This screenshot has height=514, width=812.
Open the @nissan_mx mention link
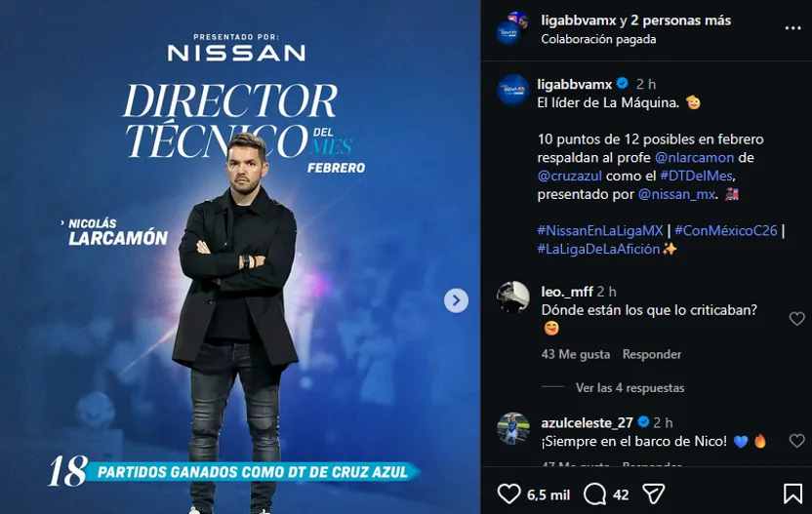click(x=676, y=194)
